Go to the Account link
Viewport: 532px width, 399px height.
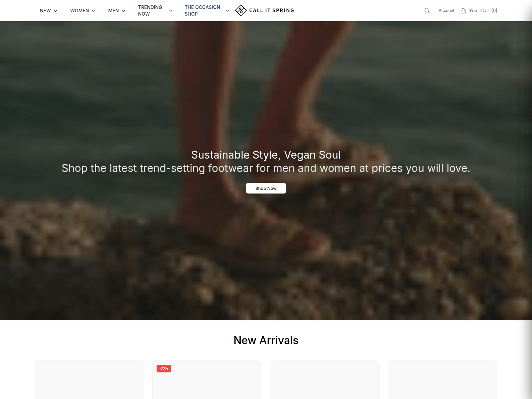pyautogui.click(x=446, y=11)
